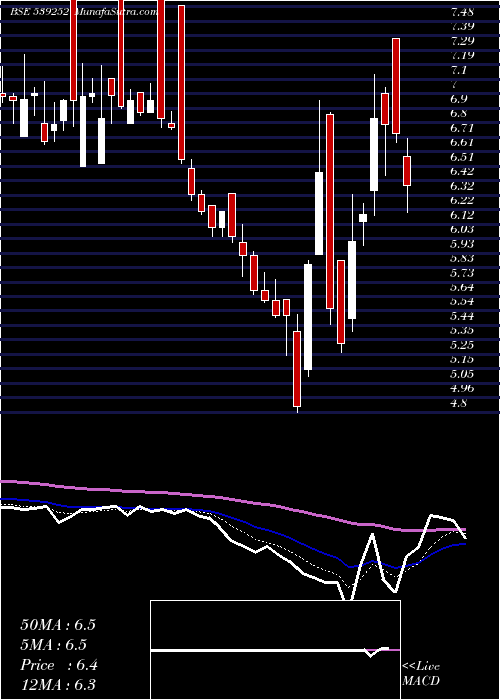500x700 pixels.
Task: Select the 6.8 price axis label
Action: (458, 113)
